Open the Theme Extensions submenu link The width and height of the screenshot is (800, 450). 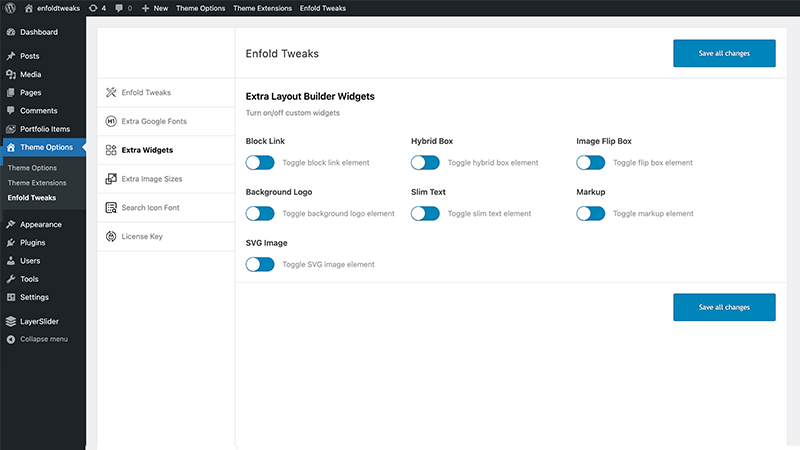pyautogui.click(x=37, y=183)
